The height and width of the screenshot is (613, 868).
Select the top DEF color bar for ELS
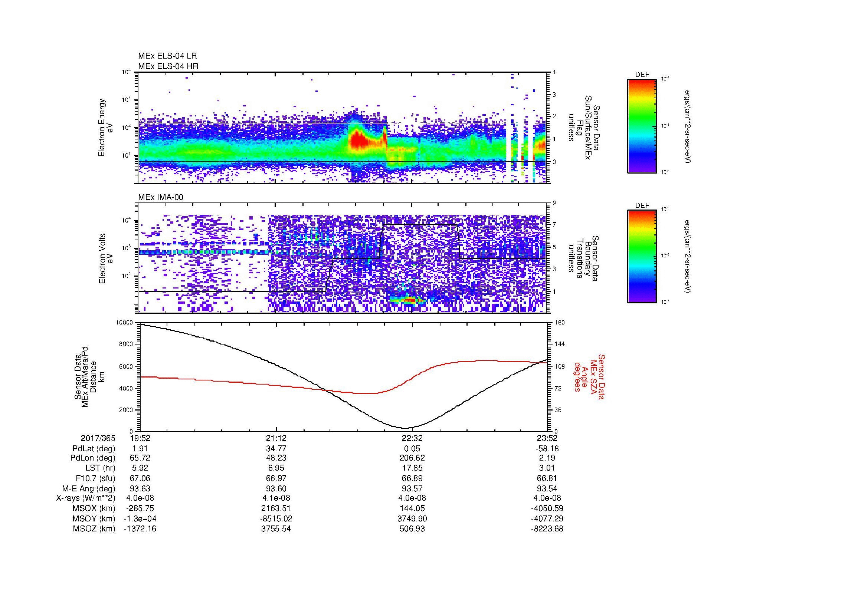642,125
